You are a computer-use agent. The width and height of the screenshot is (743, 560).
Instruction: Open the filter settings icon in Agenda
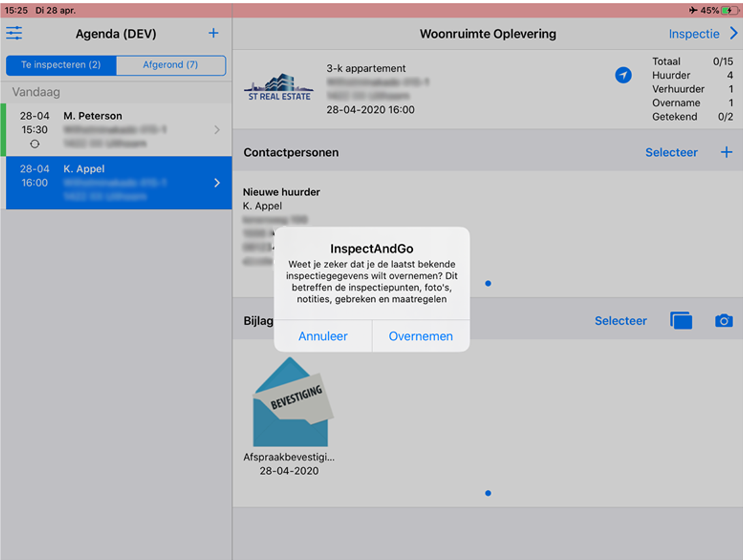pyautogui.click(x=14, y=33)
